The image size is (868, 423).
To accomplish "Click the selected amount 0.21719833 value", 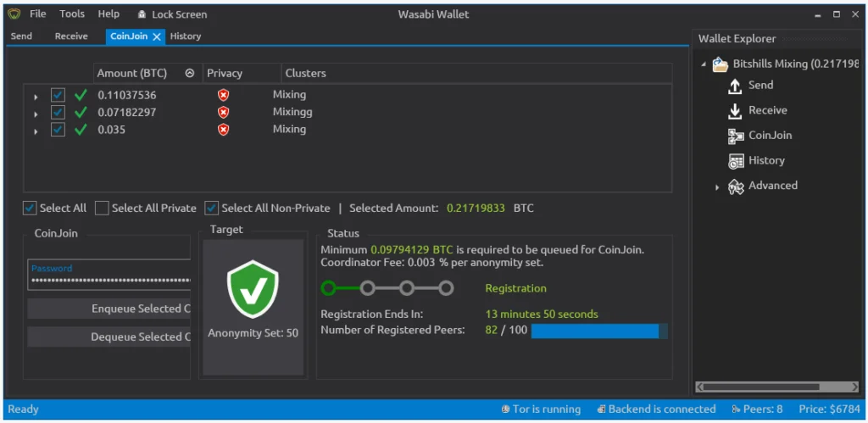I will (476, 209).
